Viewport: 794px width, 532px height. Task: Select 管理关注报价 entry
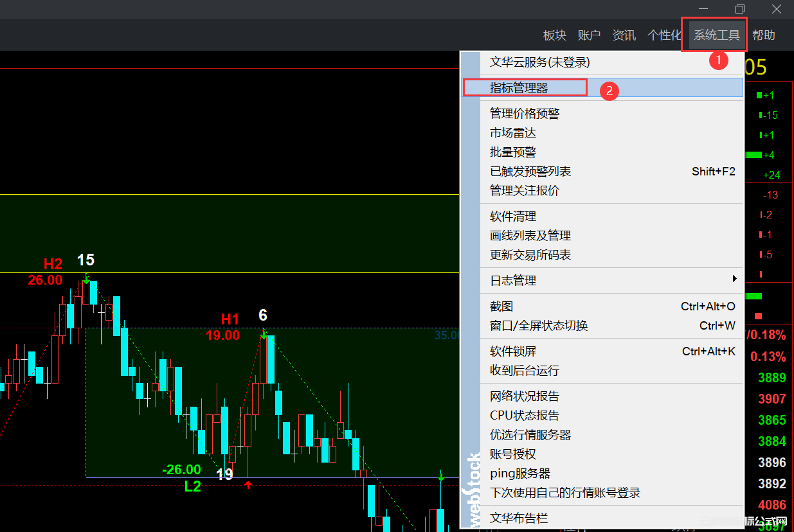click(x=612, y=191)
